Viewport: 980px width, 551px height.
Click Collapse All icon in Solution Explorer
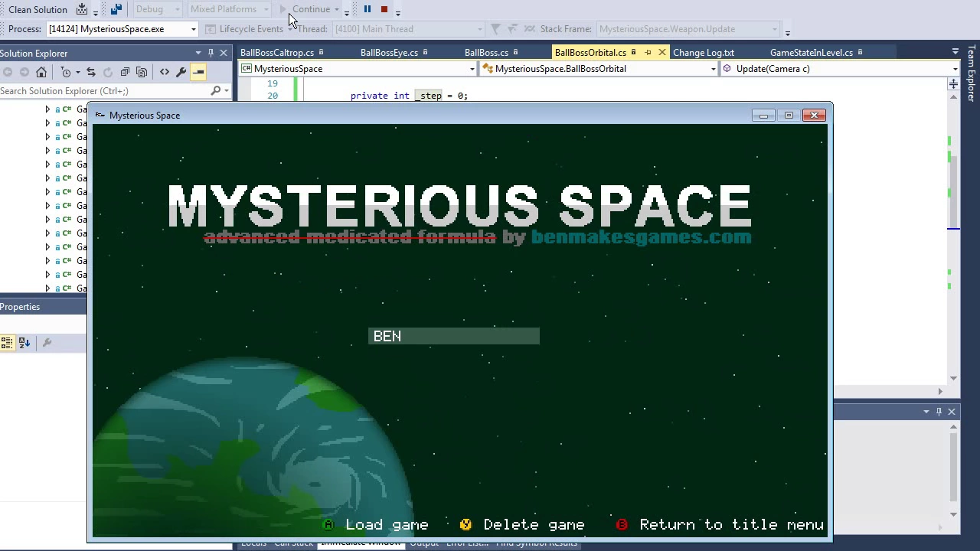(125, 72)
